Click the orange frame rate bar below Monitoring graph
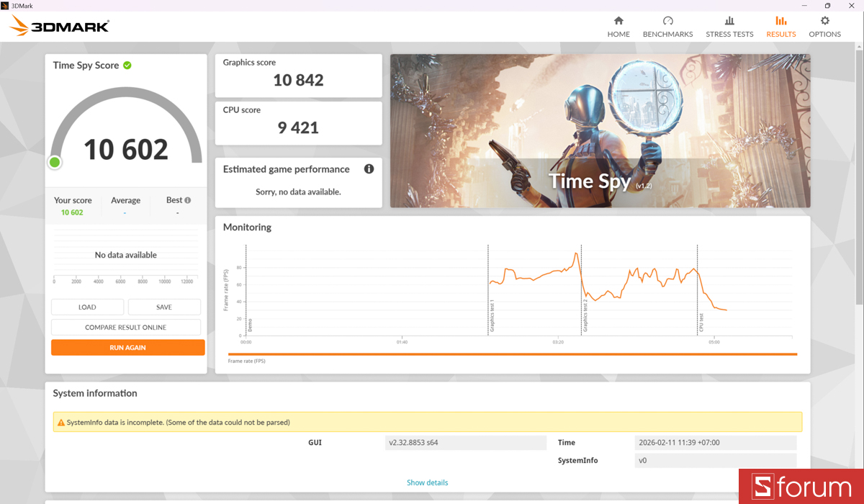The width and height of the screenshot is (864, 504). (x=512, y=353)
